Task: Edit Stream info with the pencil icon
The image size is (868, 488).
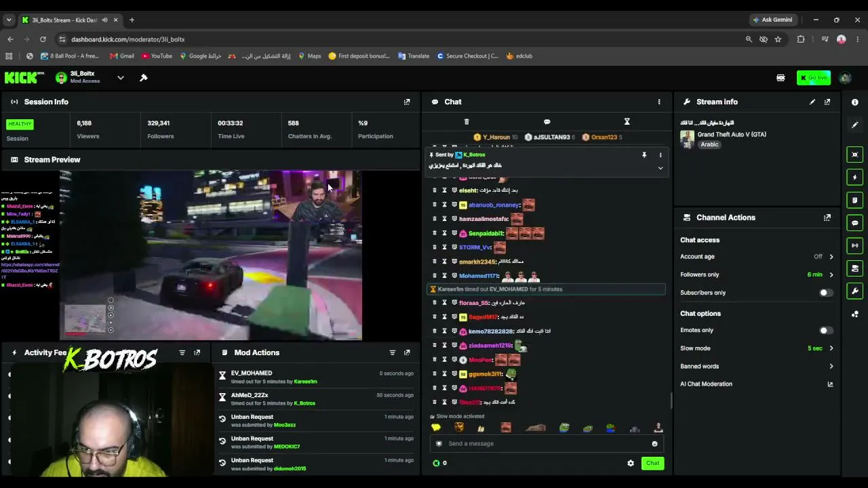Action: click(x=812, y=102)
